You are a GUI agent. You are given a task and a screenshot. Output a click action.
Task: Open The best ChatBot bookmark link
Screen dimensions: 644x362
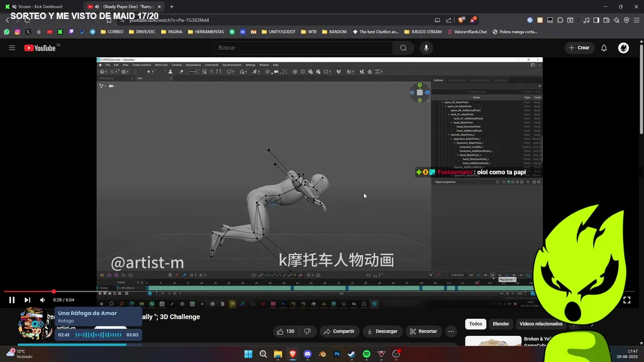376,32
